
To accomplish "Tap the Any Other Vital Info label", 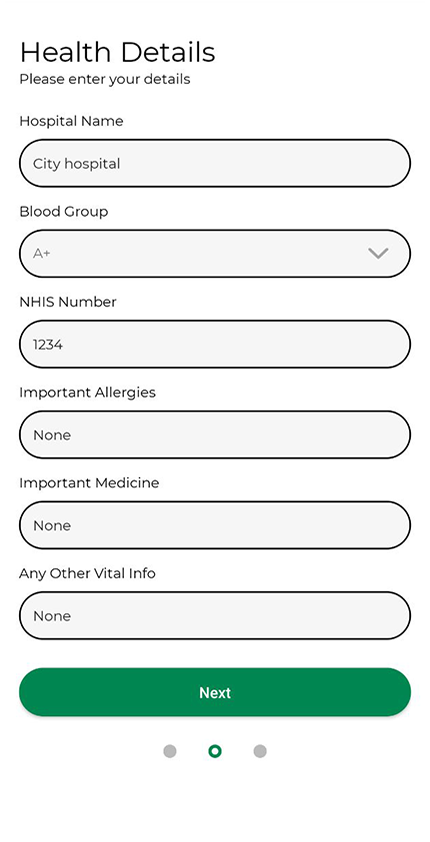I will tap(88, 573).
